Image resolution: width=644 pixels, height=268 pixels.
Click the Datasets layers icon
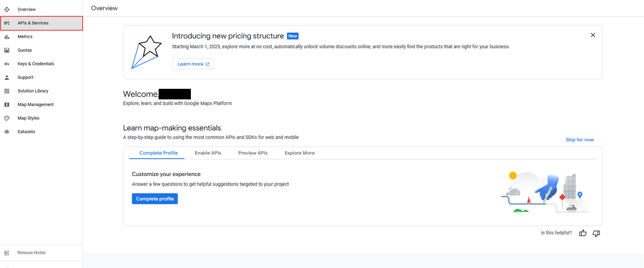[x=7, y=132]
